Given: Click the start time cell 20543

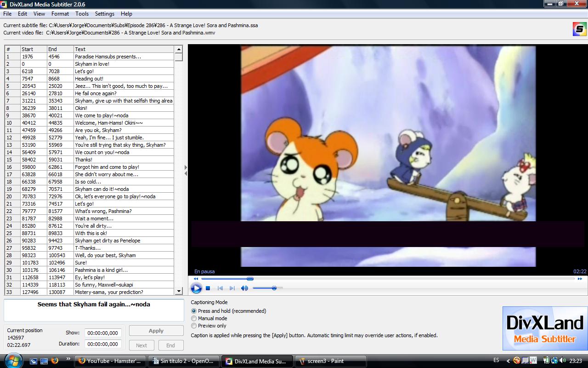Looking at the screenshot, I should click(34, 86).
